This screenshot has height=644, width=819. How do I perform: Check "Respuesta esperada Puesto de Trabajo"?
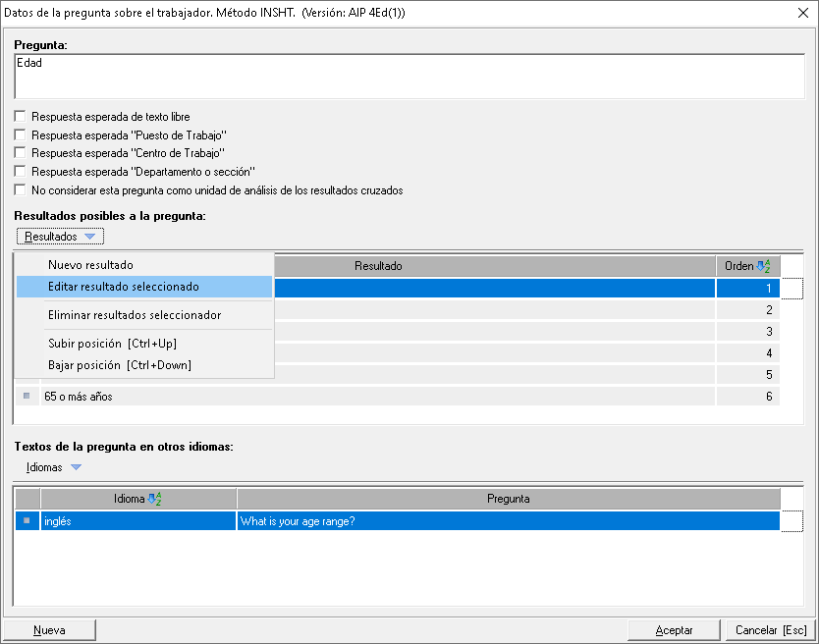pyautogui.click(x=21, y=134)
